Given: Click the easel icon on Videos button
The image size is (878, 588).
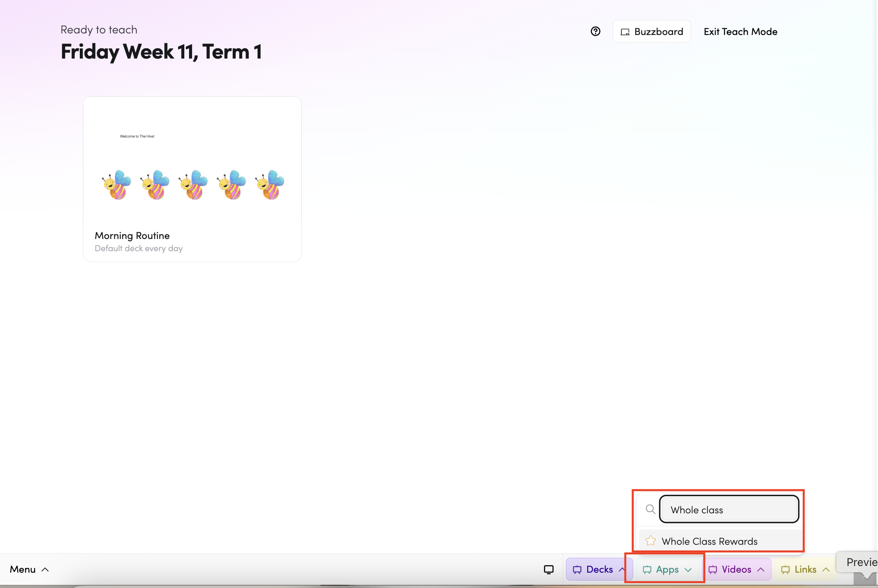Looking at the screenshot, I should [713, 570].
